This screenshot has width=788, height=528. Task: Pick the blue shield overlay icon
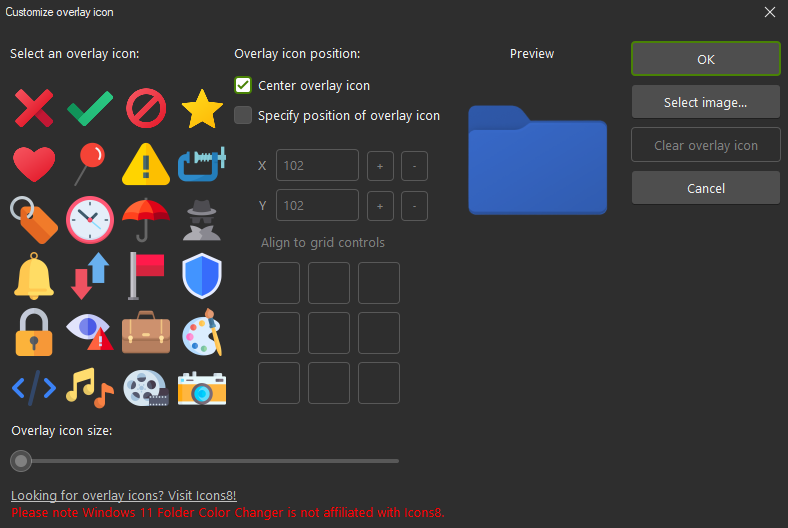202,276
